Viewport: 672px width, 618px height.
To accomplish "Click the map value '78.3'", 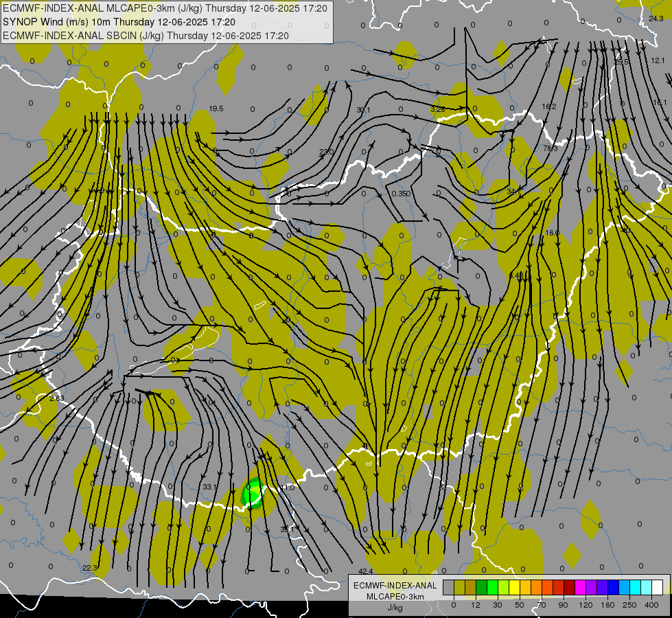I will (x=551, y=148).
